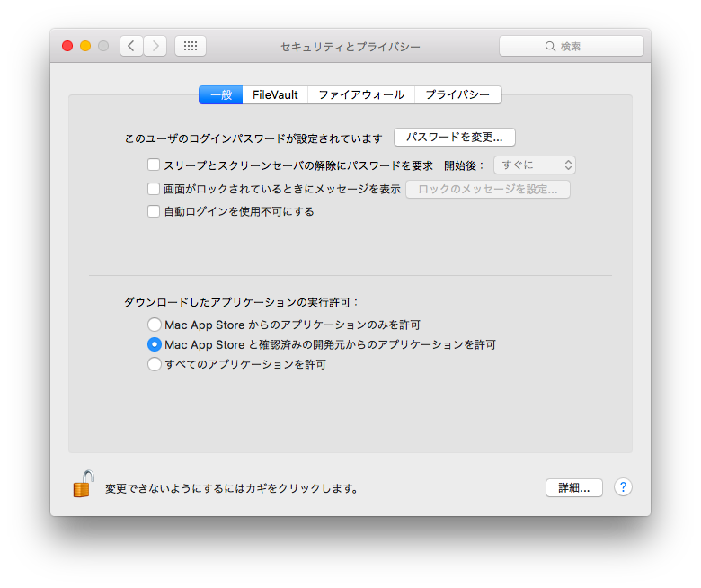Click the 開始後： label
The width and height of the screenshot is (701, 588).
(x=464, y=165)
